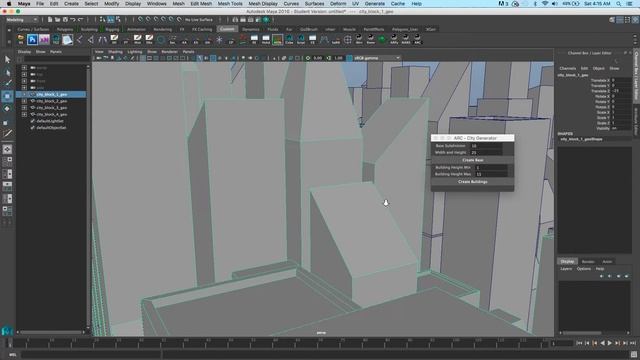Click the Save Scene icon in status line
Screen dimensions: 640x360
[65, 20]
